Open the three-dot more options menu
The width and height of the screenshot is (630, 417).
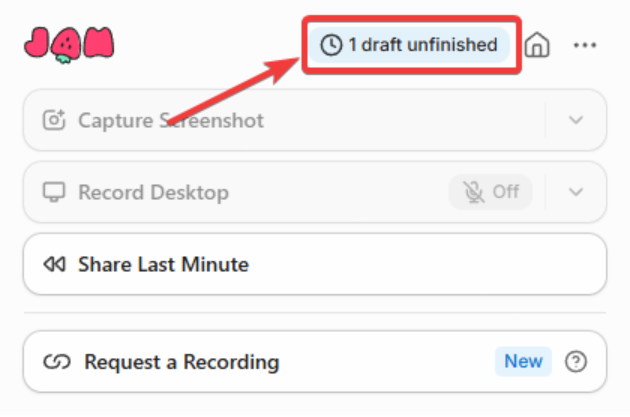click(x=585, y=45)
